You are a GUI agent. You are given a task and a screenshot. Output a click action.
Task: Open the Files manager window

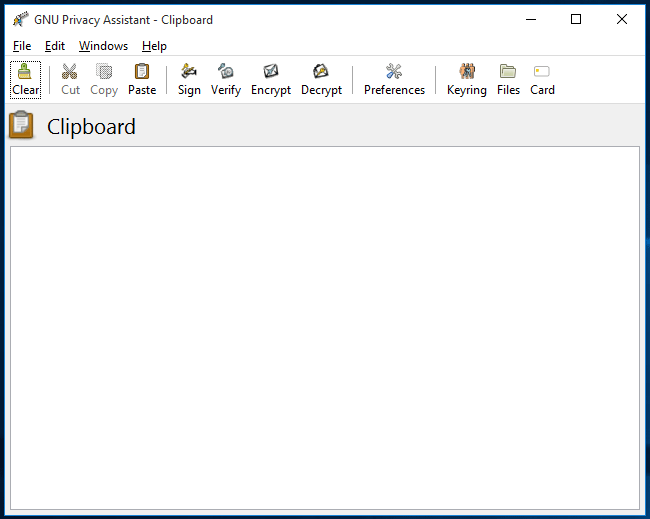click(x=508, y=80)
